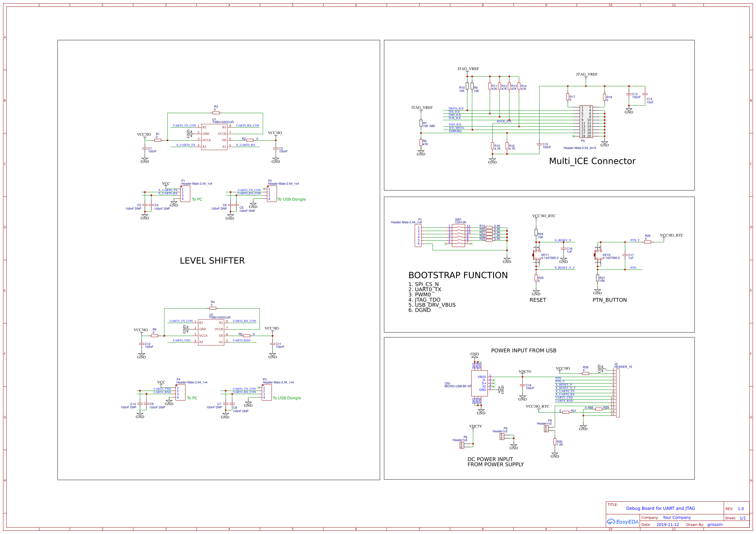Click the EasyEDA logo in the title block
Image resolution: width=756 pixels, height=534 pixels.
(x=623, y=522)
